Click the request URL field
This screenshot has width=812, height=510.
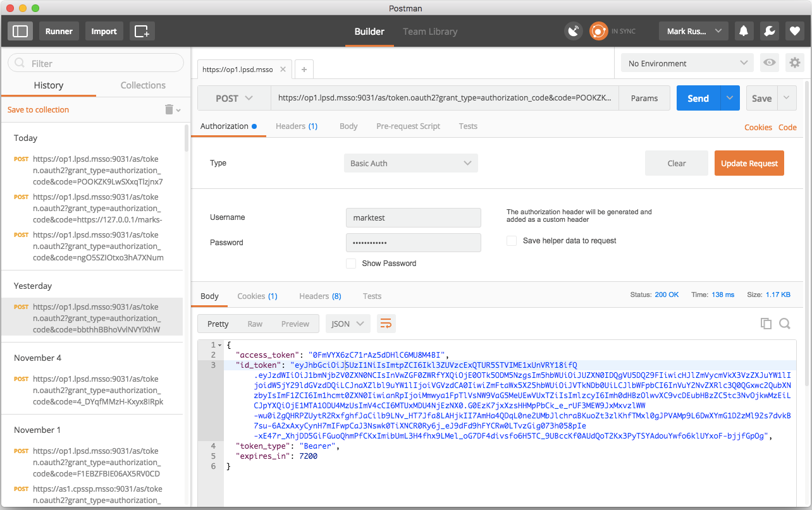coord(445,98)
